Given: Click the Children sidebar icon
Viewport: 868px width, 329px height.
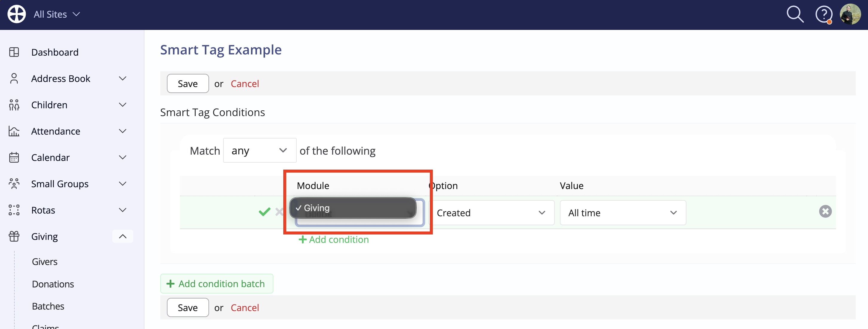Looking at the screenshot, I should [14, 105].
